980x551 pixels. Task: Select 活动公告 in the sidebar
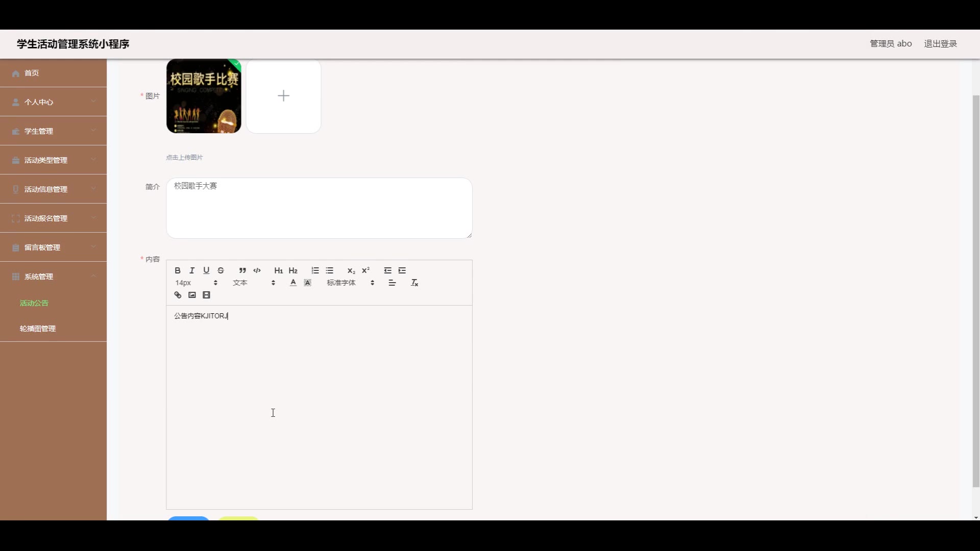pos(34,303)
